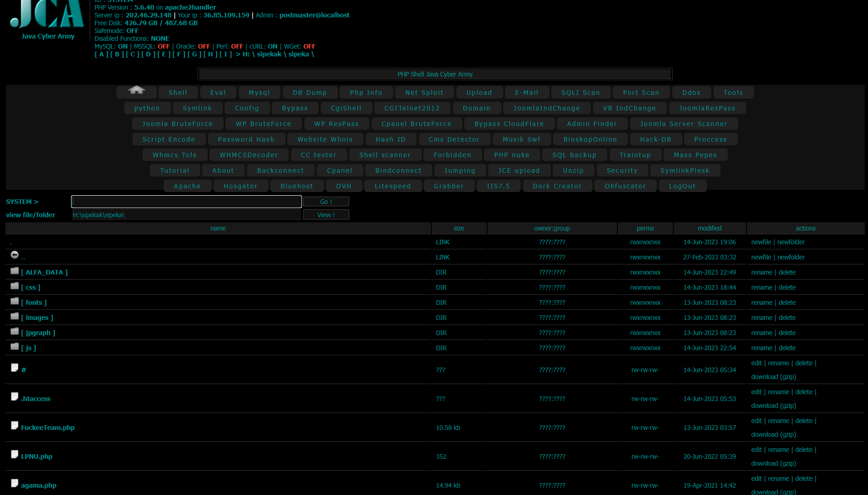
Task: Click newfolder in the parent directory row
Action: click(x=791, y=257)
